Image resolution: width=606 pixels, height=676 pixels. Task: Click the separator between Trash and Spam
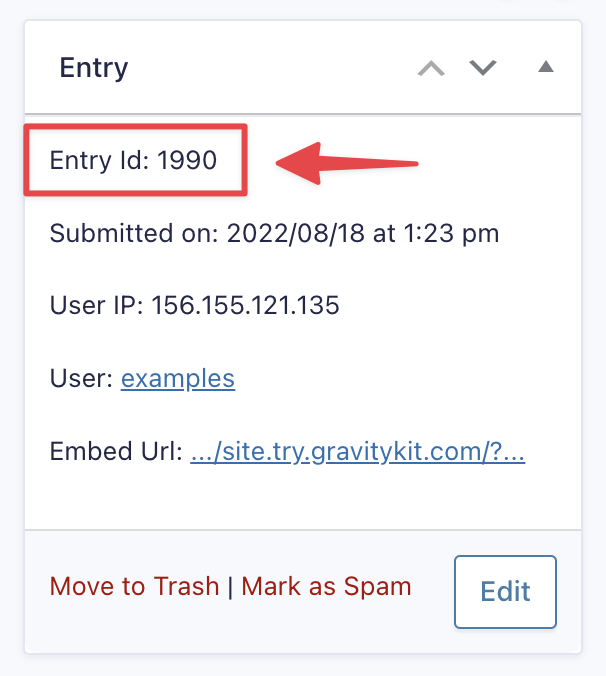point(230,586)
